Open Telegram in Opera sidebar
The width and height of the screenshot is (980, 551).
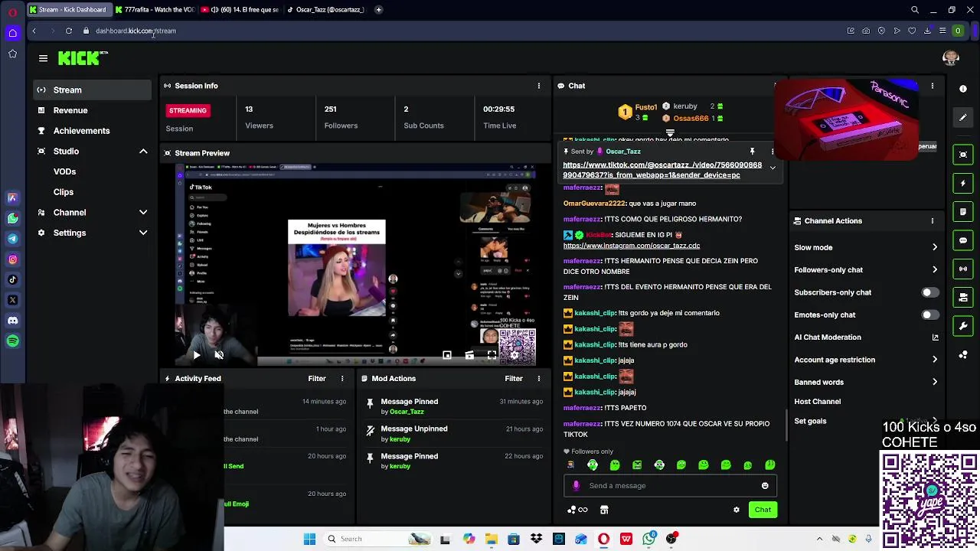tap(12, 239)
